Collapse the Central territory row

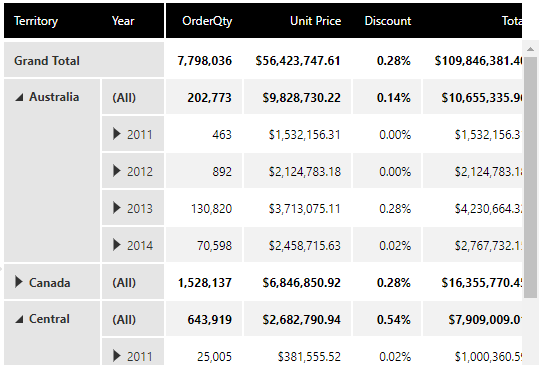click(x=19, y=320)
